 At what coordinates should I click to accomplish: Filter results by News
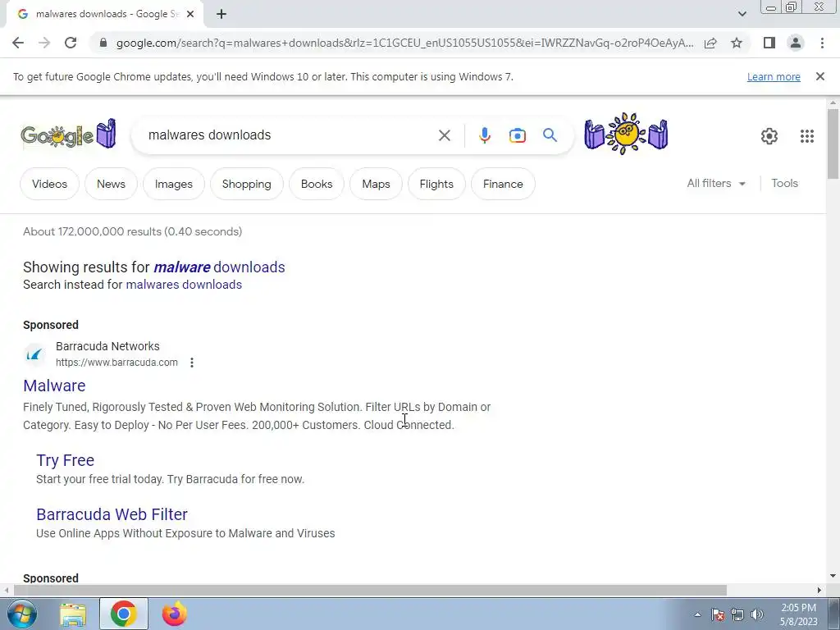111,184
